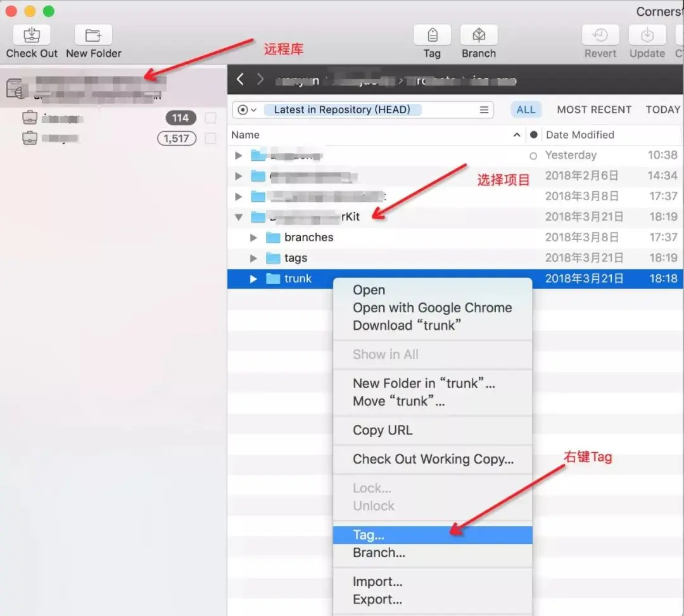This screenshot has height=616, width=684.
Task: Click the 2018年2月6日 date cell
Action: [581, 176]
